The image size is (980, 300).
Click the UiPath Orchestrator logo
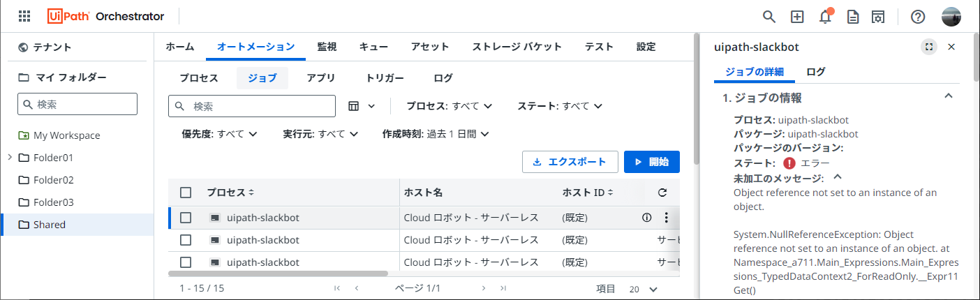point(106,16)
